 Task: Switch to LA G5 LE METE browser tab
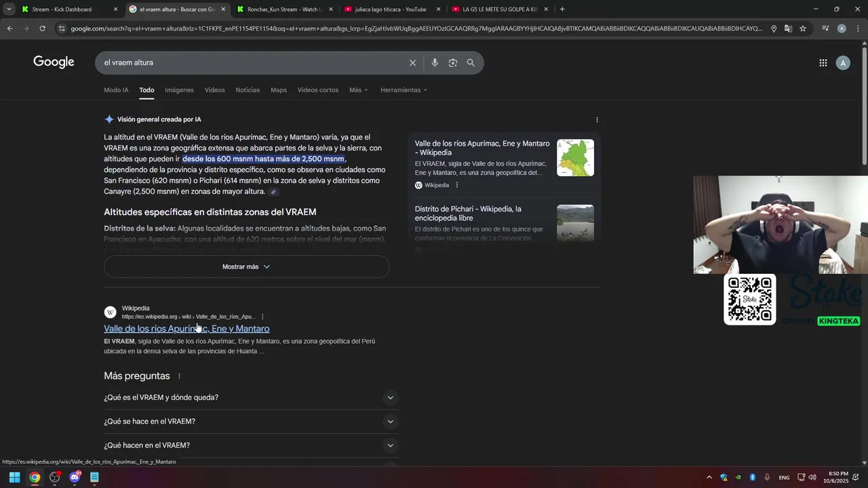500,9
